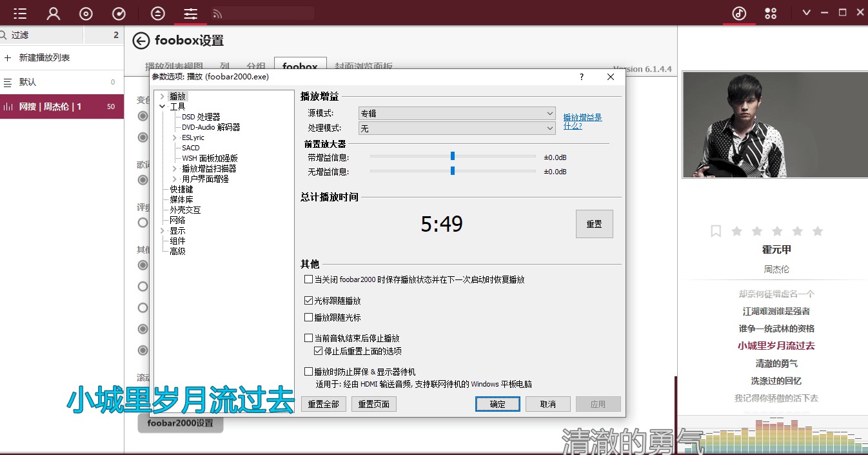Click the ? help button in preferences dialog

582,77
